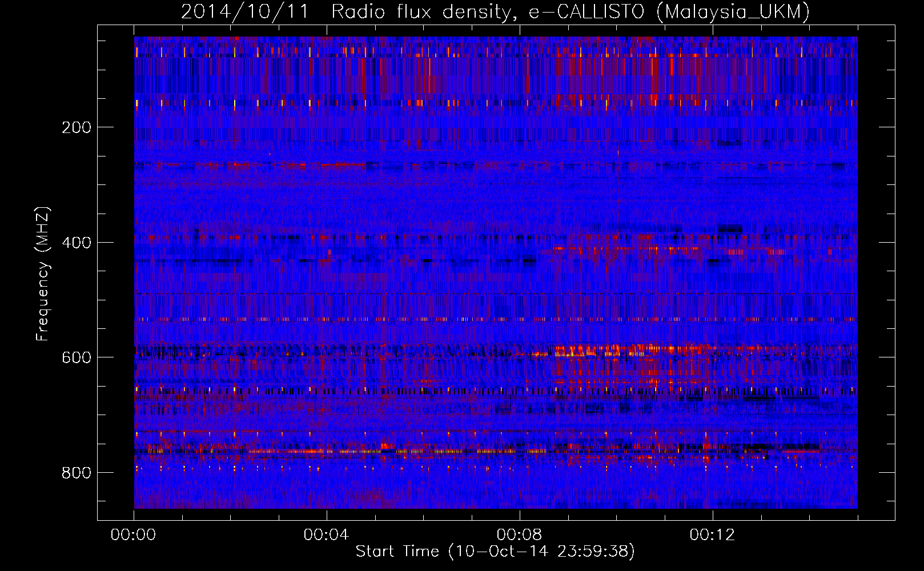The width and height of the screenshot is (924, 571).
Task: Click the 'Frequency (MHZ)' axis label
Action: click(x=43, y=274)
